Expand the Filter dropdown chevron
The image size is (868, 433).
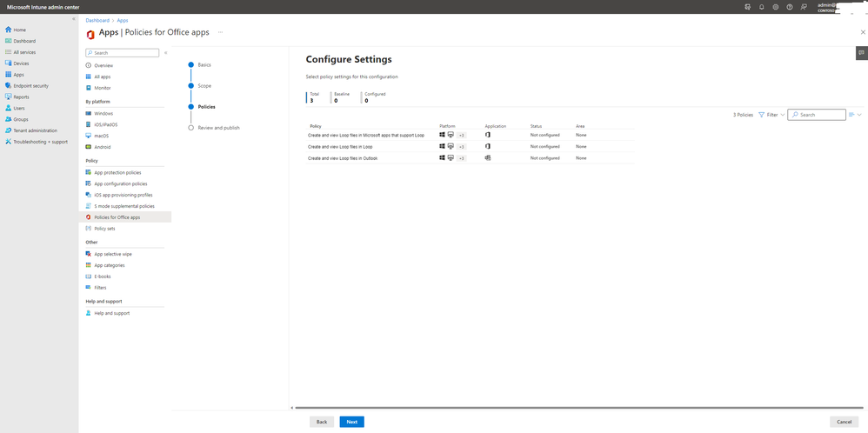click(782, 115)
